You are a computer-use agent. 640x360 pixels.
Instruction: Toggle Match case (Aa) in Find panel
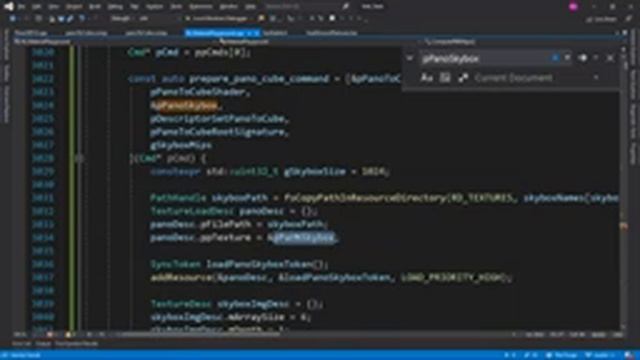(x=427, y=78)
